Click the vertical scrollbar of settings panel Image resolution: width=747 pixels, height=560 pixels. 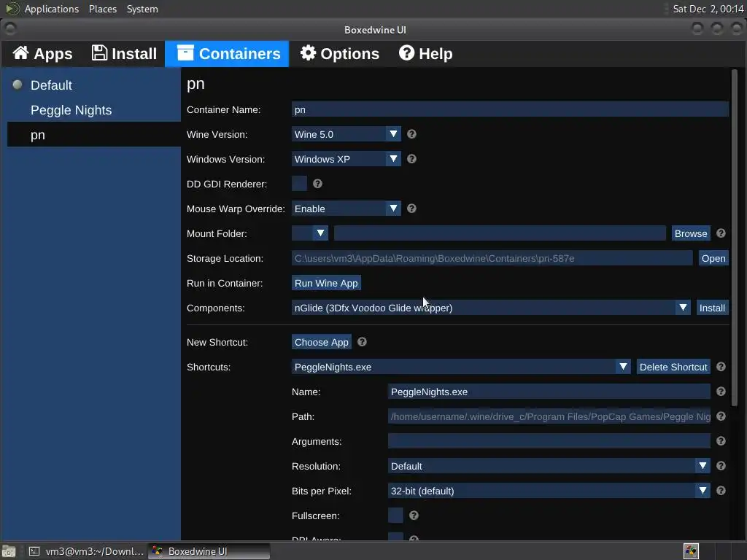pyautogui.click(x=734, y=238)
